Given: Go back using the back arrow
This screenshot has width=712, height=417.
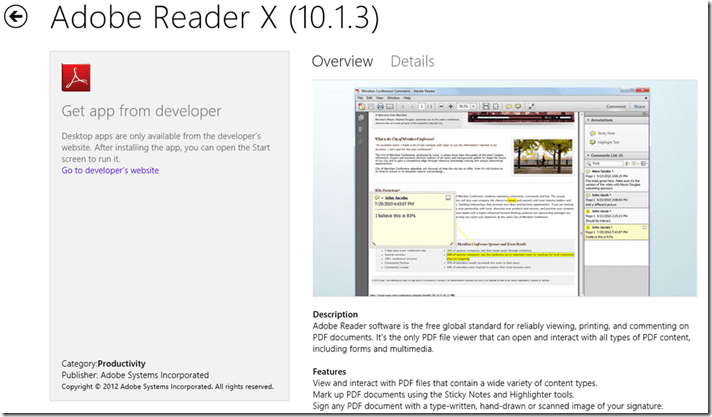Looking at the screenshot, I should pyautogui.click(x=17, y=17).
